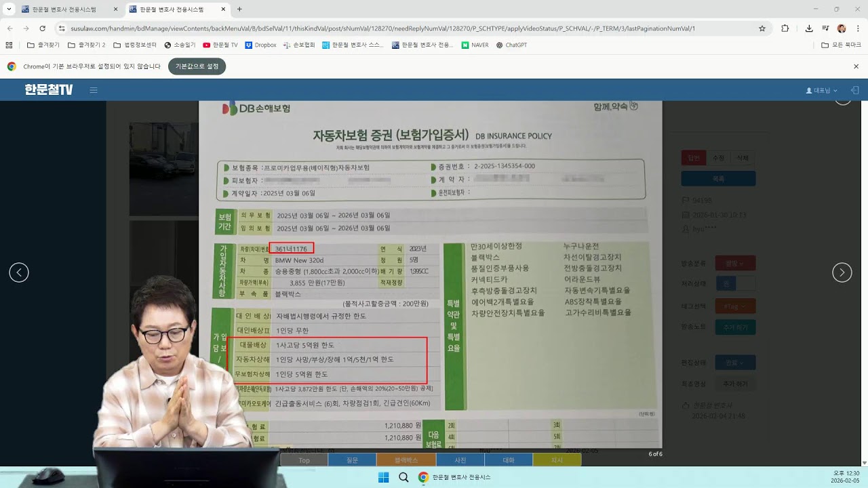
Task: Click the thumbs-up icon beside 한문철 변호사
Action: tap(686, 405)
